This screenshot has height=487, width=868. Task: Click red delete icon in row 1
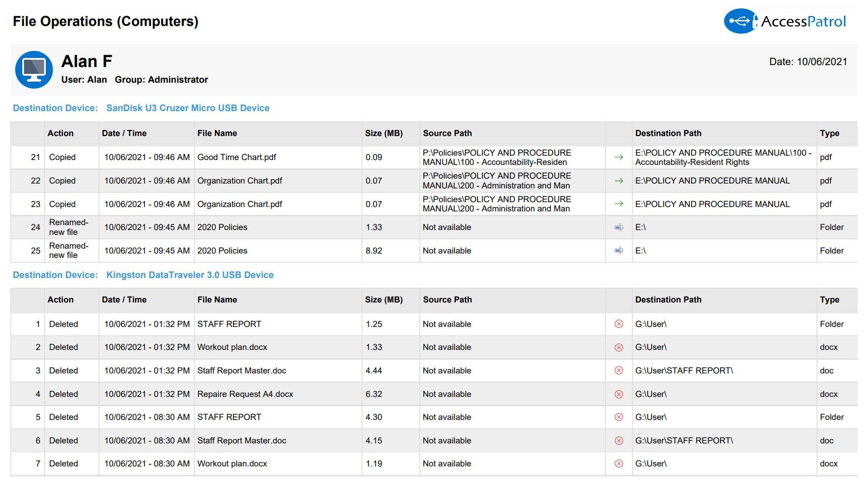(619, 324)
